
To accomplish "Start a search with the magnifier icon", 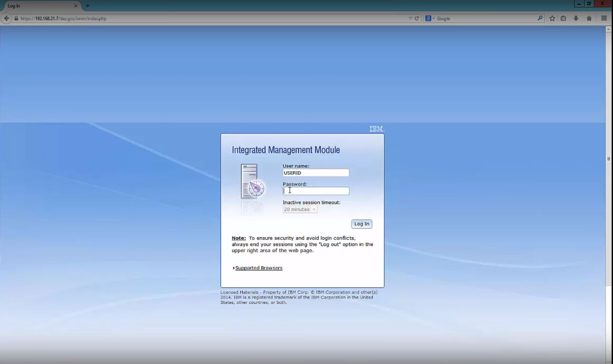I will pyautogui.click(x=539, y=18).
